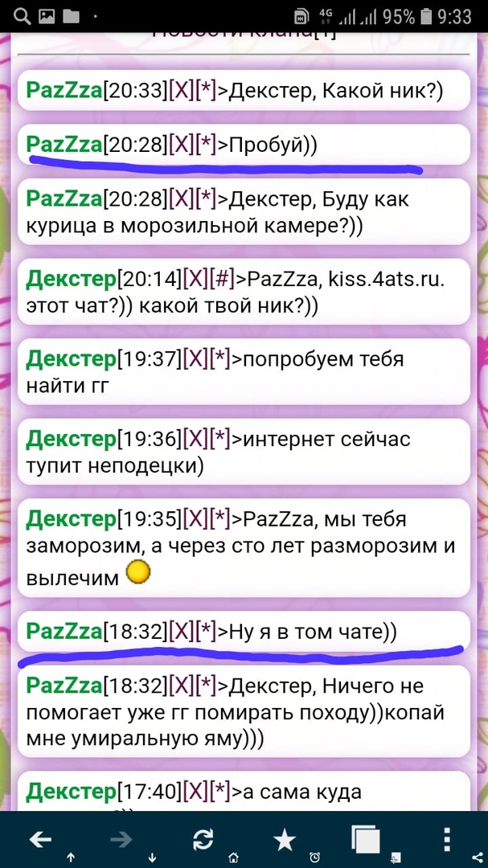Viewport: 488px width, 868px height.
Task: Click [*] on the 'Ну я в том чате))' message
Action: point(207,632)
